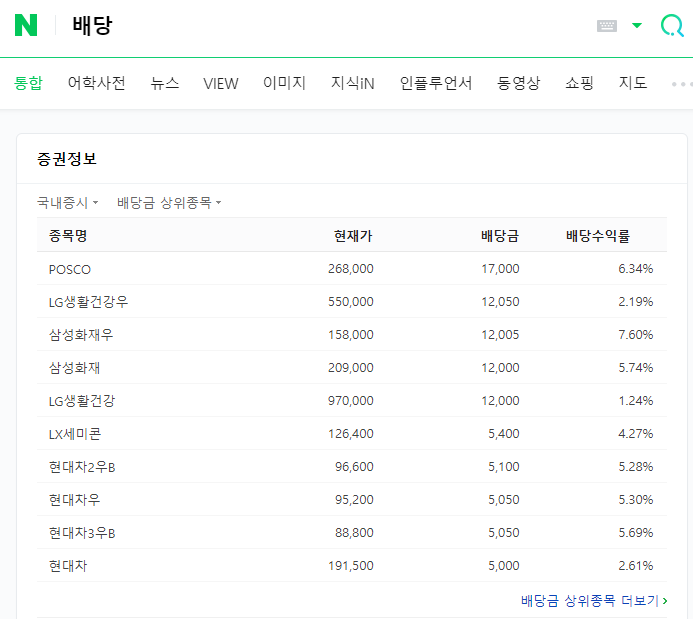Switch to the 지식iN tab

[352, 83]
